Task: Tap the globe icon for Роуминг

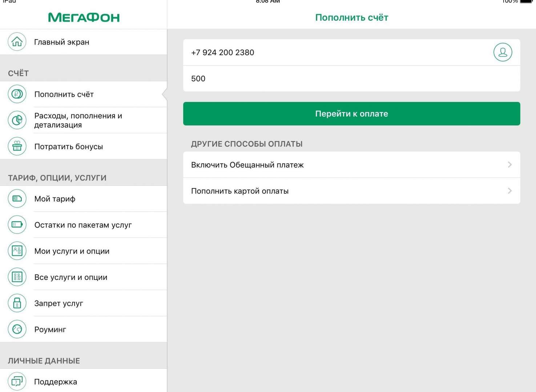Action: [x=17, y=329]
